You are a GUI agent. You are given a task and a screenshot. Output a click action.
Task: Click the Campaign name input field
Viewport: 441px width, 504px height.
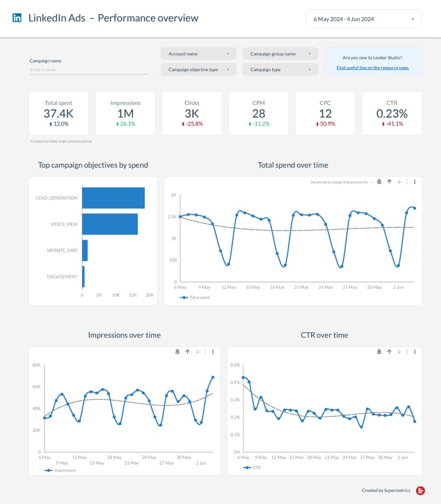[x=88, y=70]
